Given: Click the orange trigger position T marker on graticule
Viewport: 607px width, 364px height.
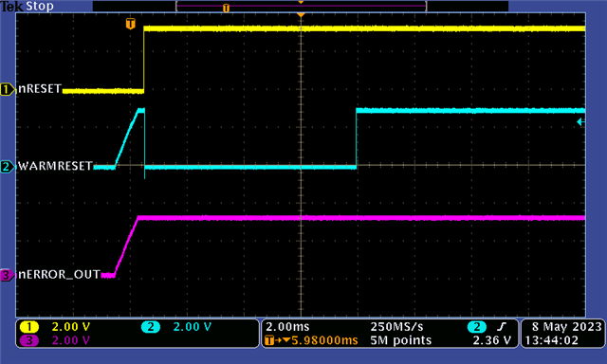Looking at the screenshot, I should (131, 24).
